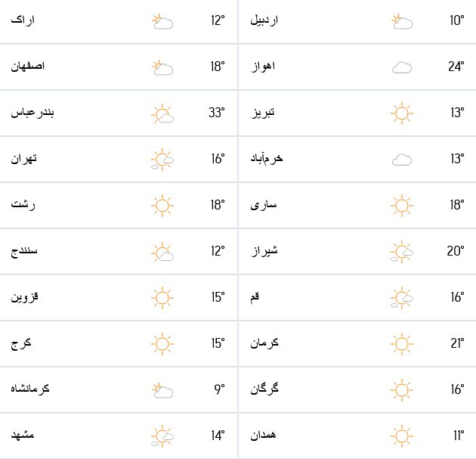This screenshot has width=476, height=459.
Task: Click the partly cloudy icon for اردبیل
Action: 401,21
